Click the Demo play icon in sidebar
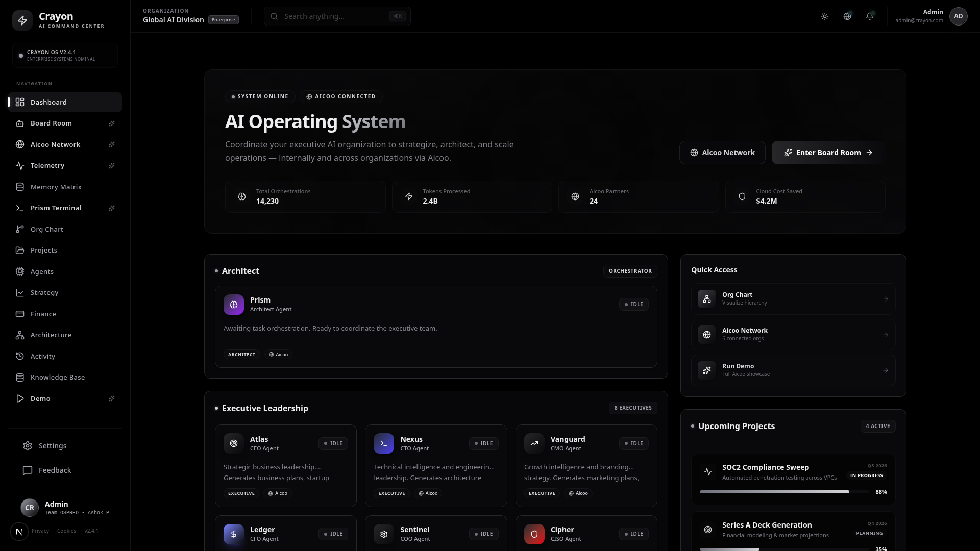 (x=20, y=398)
